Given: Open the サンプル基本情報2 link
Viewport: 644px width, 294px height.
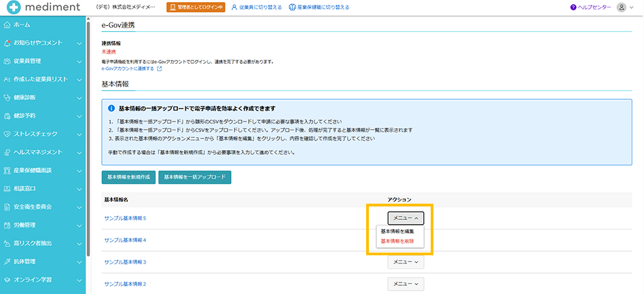Looking at the screenshot, I should [x=125, y=284].
